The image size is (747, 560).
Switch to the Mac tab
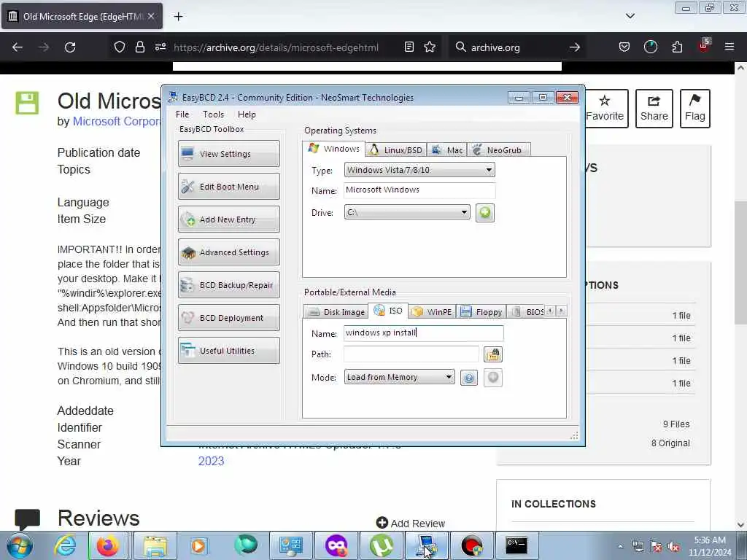pos(447,150)
